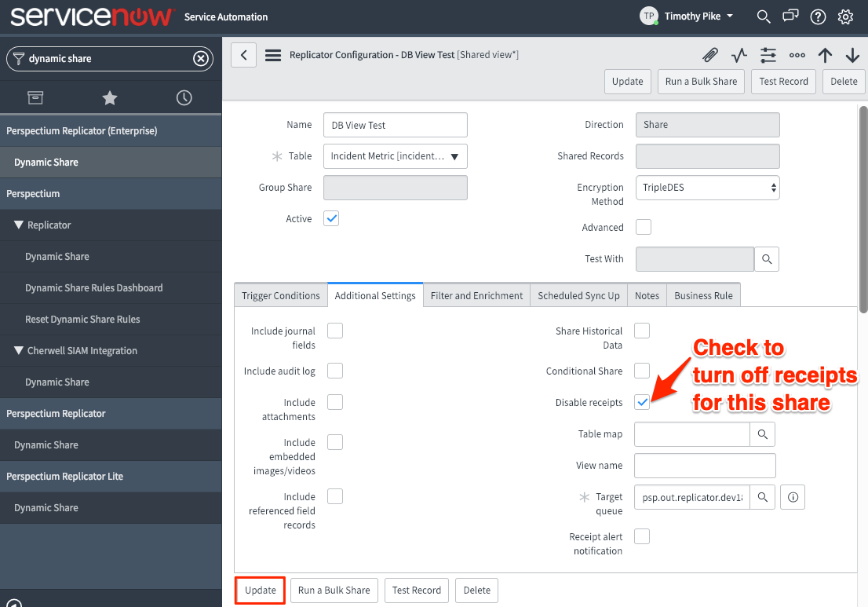Go to previous record up arrow
868x607 pixels.
click(x=825, y=55)
